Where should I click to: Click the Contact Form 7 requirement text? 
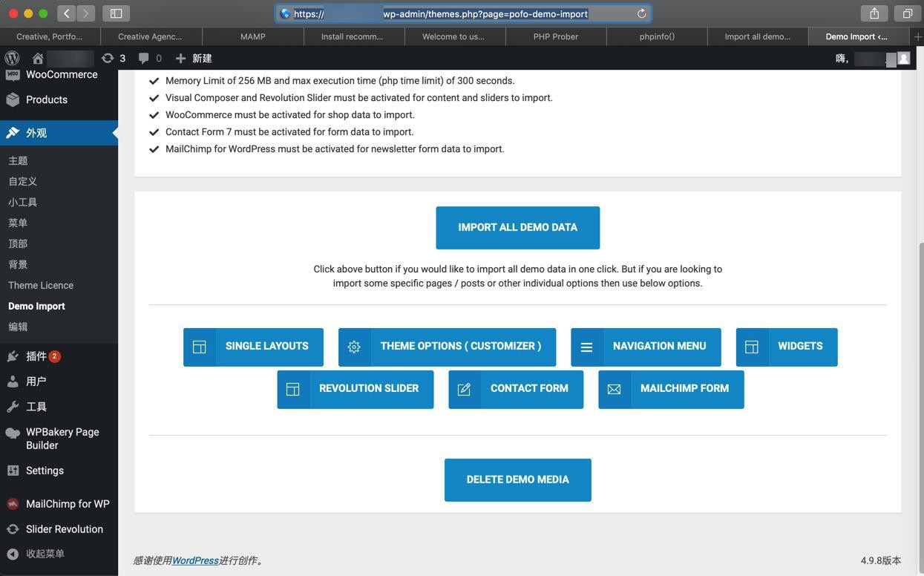pyautogui.click(x=289, y=131)
